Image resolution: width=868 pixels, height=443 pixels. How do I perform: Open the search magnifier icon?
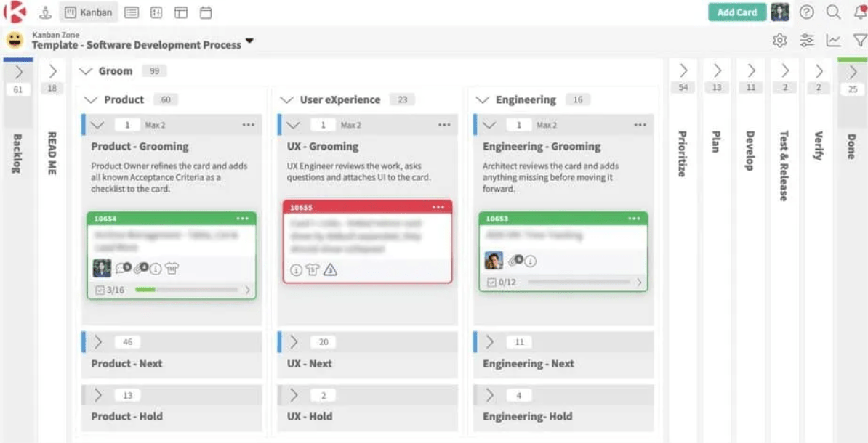[x=833, y=12]
